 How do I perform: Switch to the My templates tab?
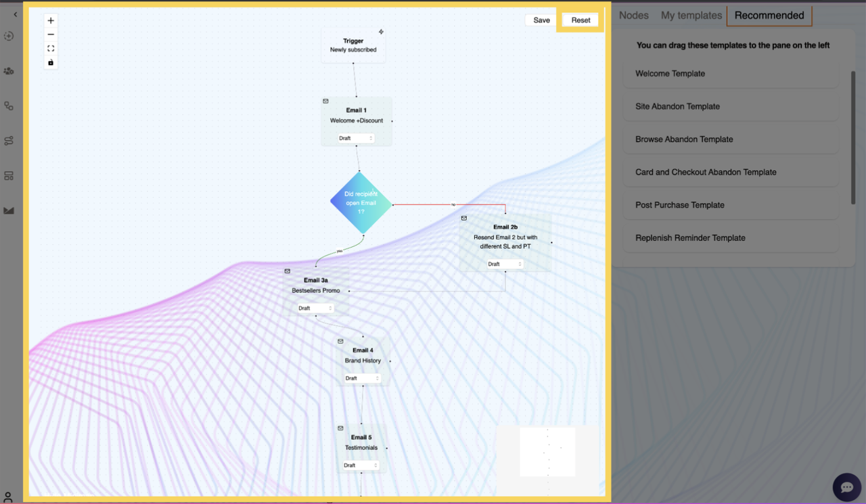point(691,15)
